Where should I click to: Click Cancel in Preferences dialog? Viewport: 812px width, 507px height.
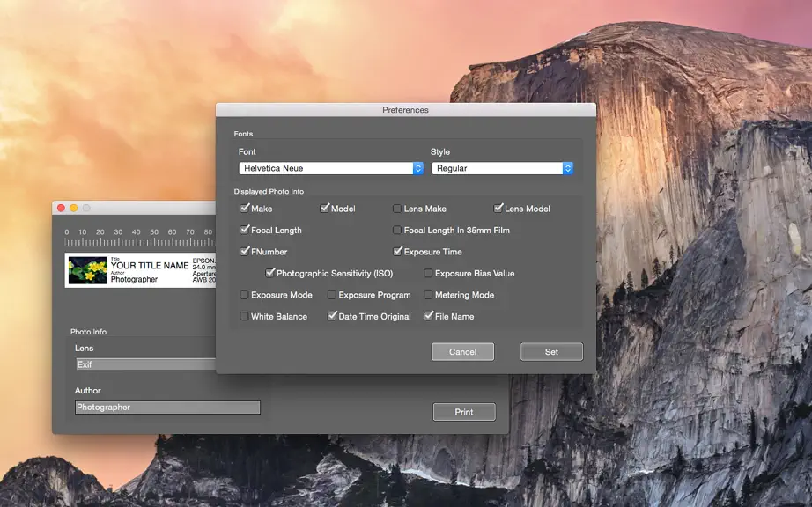pos(462,352)
